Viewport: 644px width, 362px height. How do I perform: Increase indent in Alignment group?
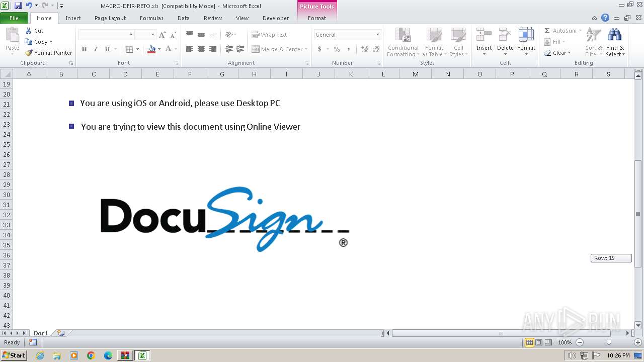tap(240, 49)
